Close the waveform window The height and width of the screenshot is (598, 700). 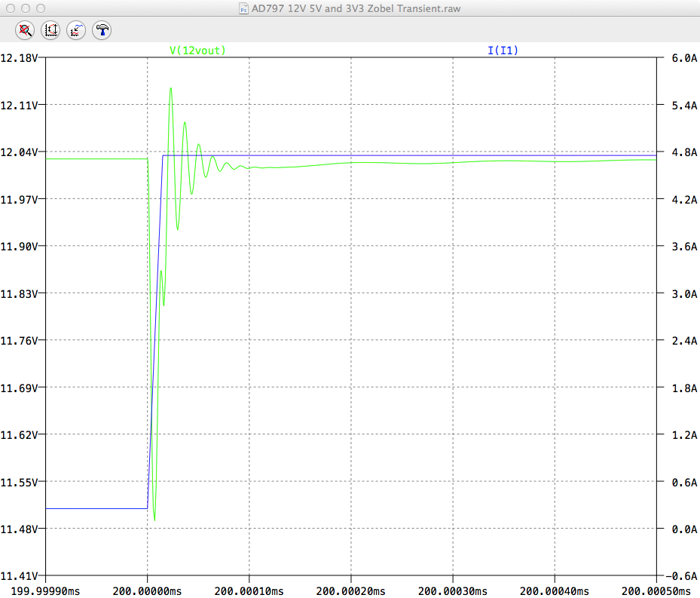(x=11, y=8)
